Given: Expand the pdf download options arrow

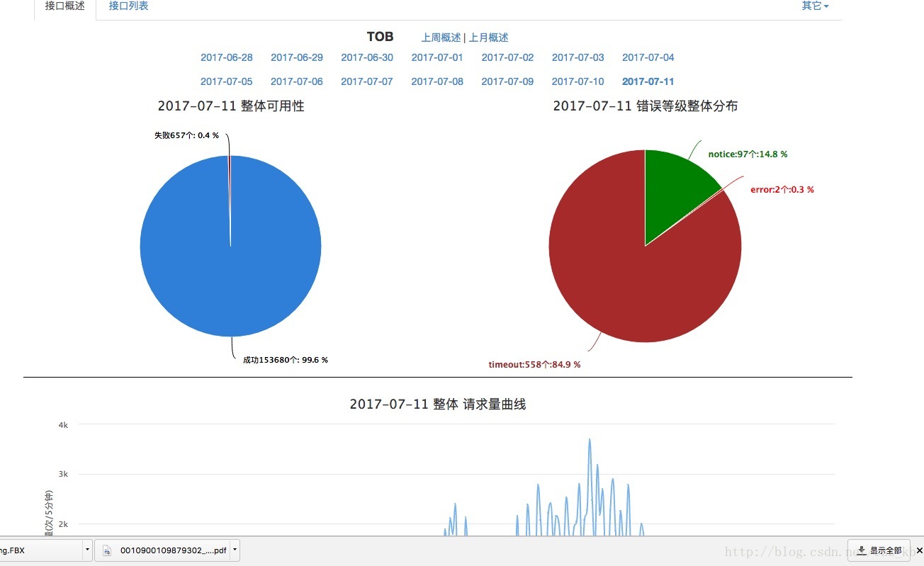Looking at the screenshot, I should click(234, 550).
